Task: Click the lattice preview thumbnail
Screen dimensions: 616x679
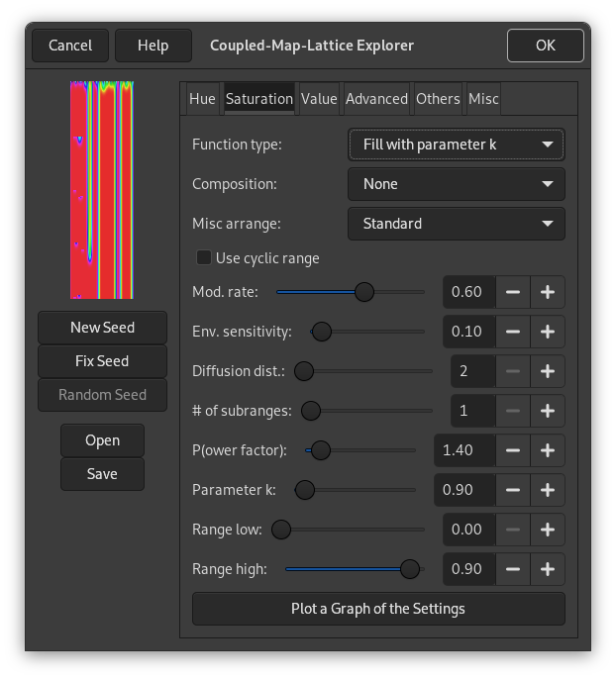Action: 102,190
